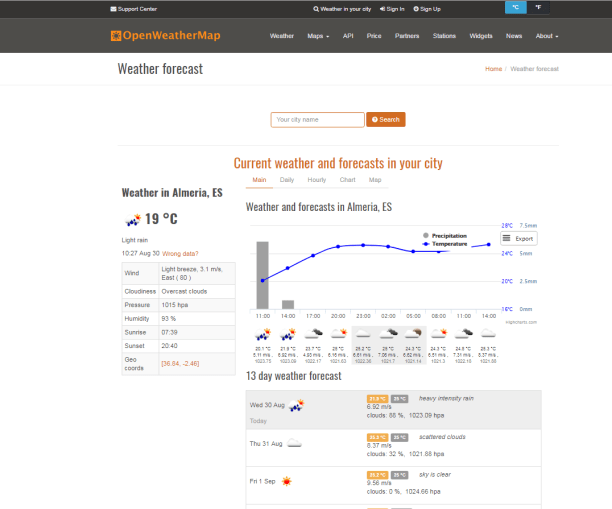Expand the Maps dropdown menu
This screenshot has width=612, height=509.
(x=319, y=36)
